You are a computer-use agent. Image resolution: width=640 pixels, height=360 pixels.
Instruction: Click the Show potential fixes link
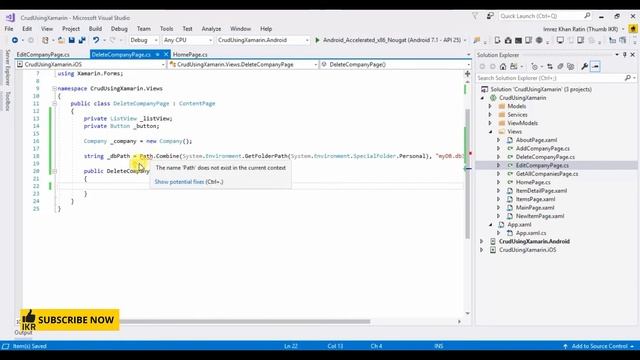tap(179, 182)
